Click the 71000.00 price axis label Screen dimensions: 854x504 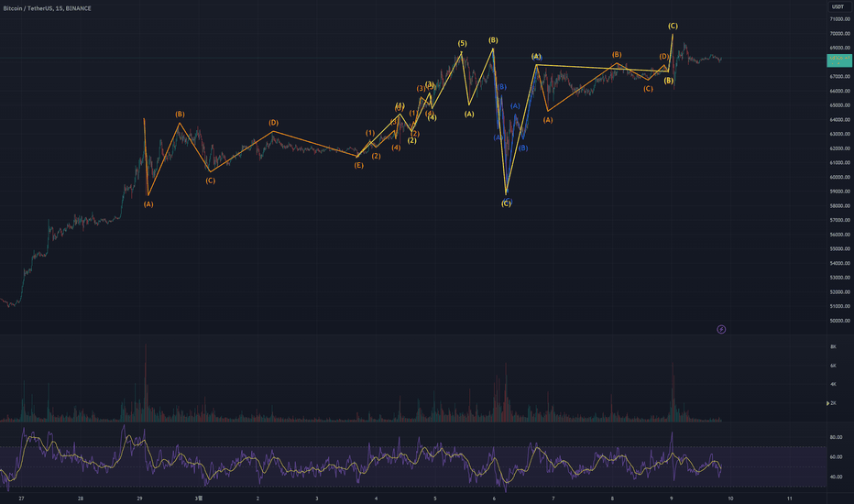point(840,19)
